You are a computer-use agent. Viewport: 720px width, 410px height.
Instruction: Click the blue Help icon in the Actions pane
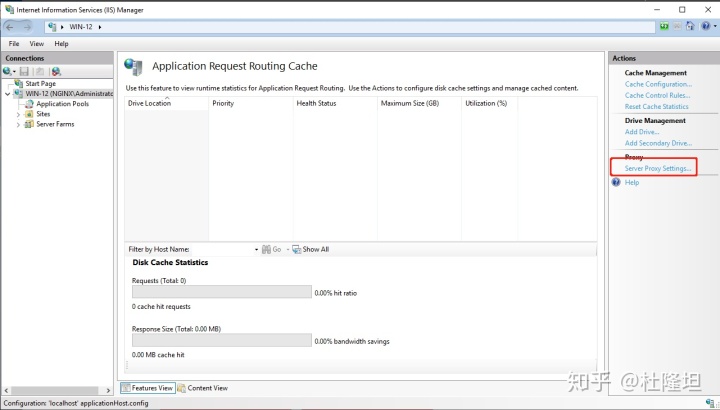click(616, 182)
